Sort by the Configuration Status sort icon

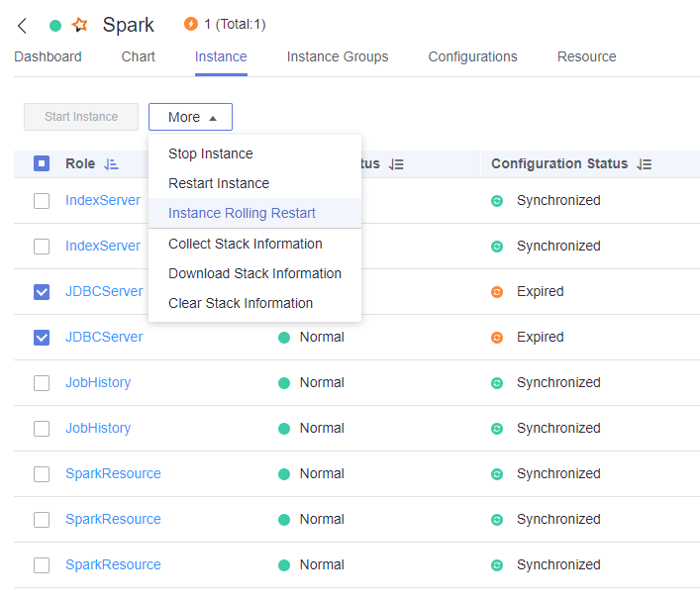point(645,164)
